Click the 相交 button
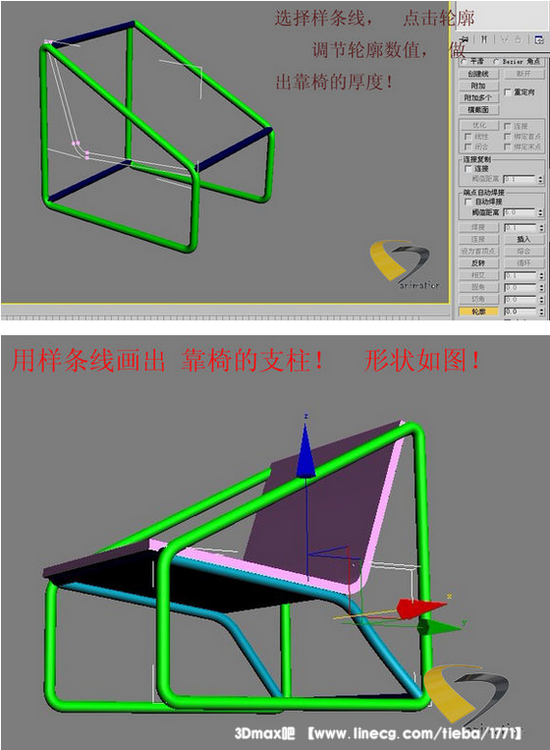The width and height of the screenshot is (550, 750). tap(479, 275)
